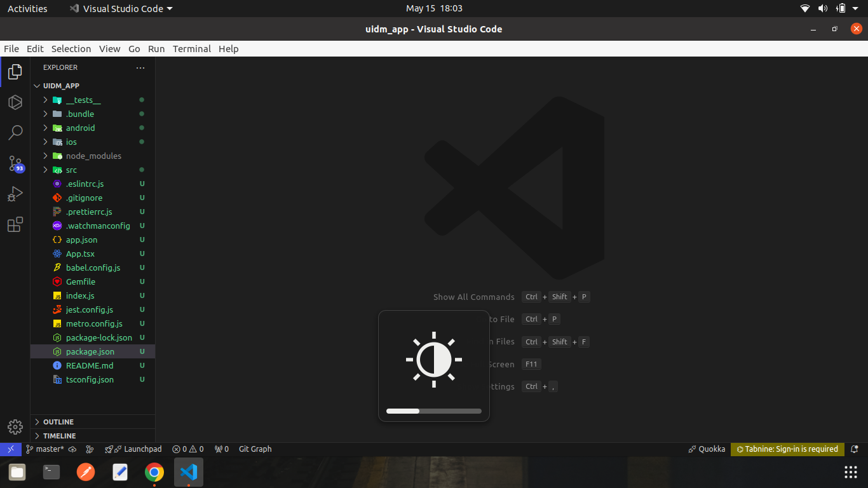Open App.tsx in the file explorer
Viewport: 868px width, 488px height.
[80, 254]
